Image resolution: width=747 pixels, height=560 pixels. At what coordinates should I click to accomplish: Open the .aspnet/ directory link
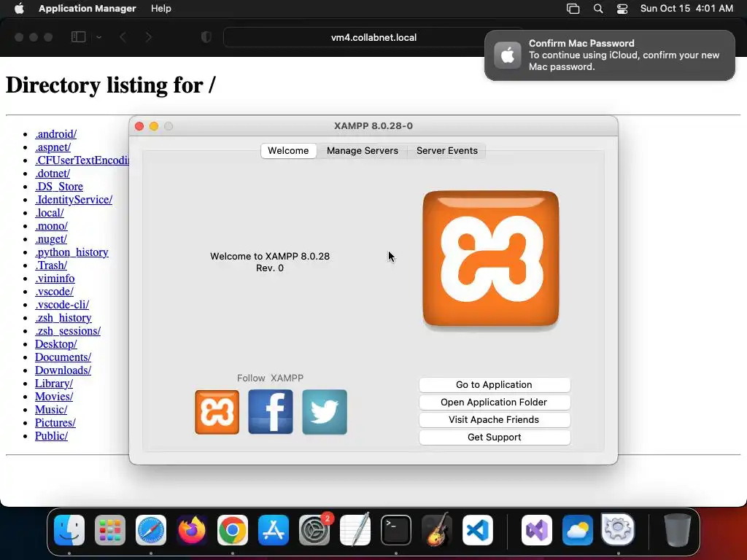click(53, 147)
